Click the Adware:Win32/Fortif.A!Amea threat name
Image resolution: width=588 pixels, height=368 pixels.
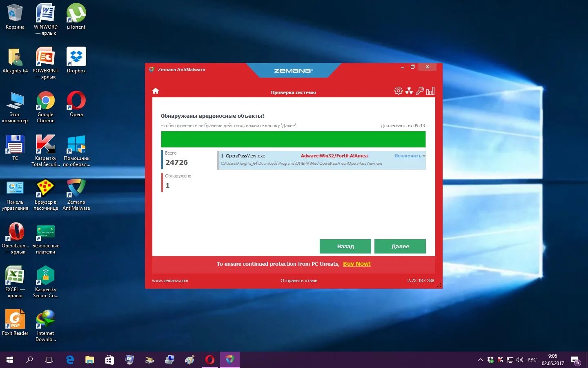click(334, 156)
